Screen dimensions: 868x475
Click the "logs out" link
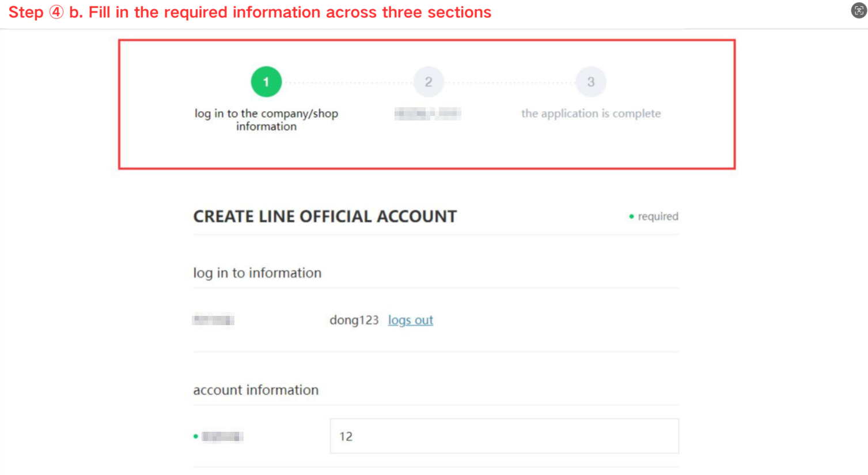[x=410, y=320]
